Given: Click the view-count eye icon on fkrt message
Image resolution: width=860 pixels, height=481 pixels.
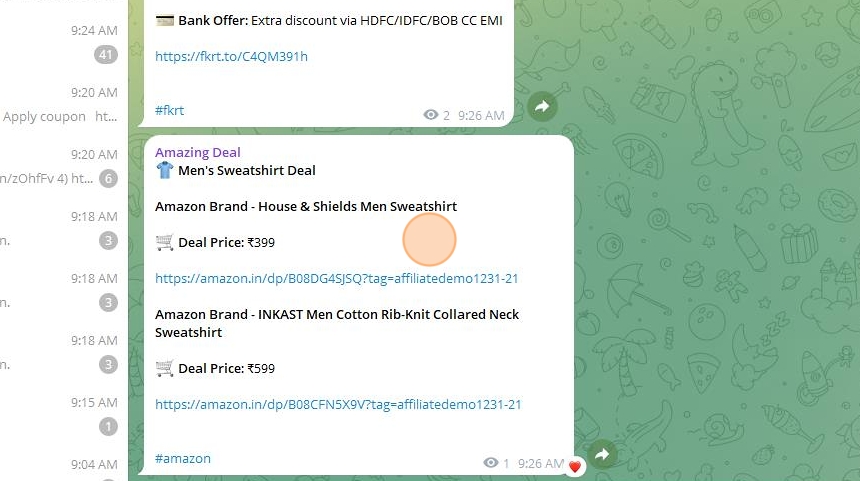Looking at the screenshot, I should click(x=431, y=115).
